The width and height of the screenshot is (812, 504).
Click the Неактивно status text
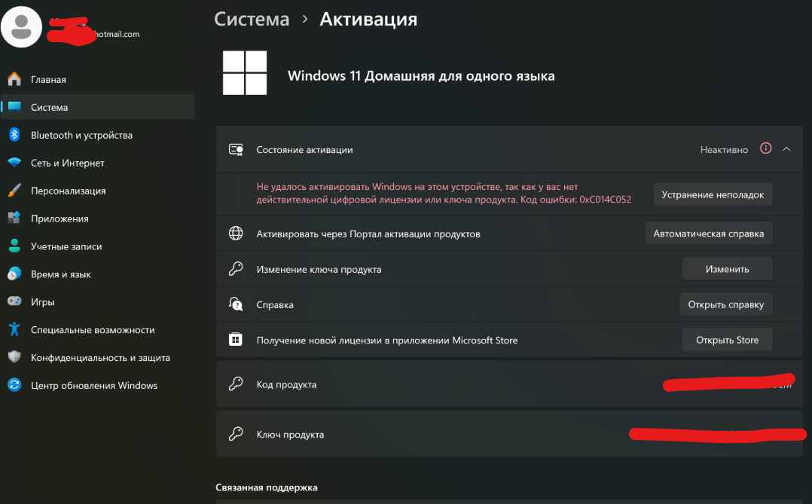(724, 150)
